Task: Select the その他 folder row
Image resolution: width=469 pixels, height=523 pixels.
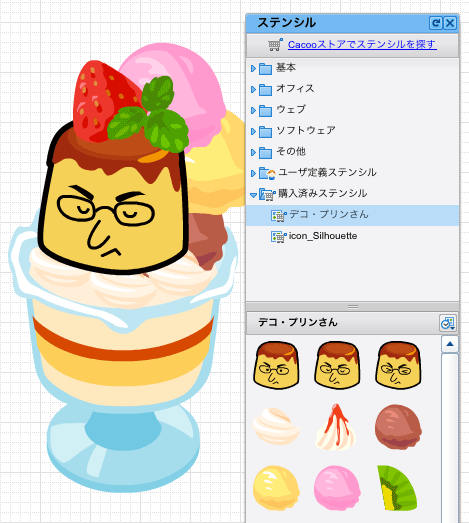Action: tap(352, 152)
